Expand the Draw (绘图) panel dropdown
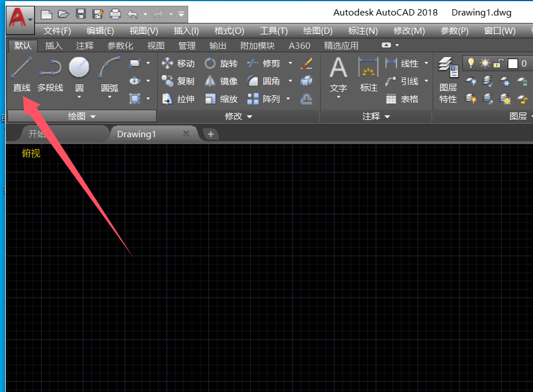This screenshot has width=533, height=392. click(81, 117)
